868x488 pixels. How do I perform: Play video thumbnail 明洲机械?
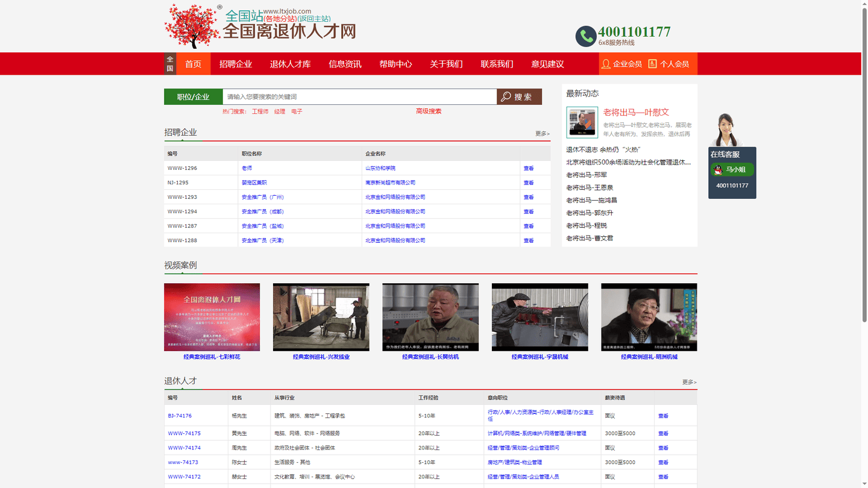[649, 317]
